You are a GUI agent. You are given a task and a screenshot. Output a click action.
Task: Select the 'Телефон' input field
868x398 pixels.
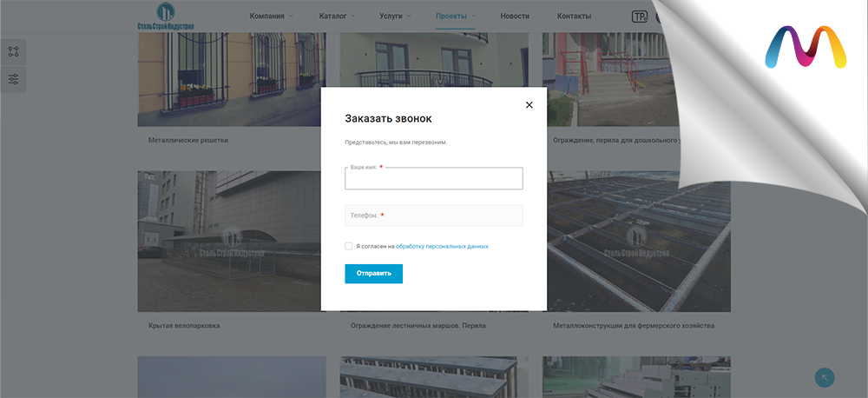point(433,216)
